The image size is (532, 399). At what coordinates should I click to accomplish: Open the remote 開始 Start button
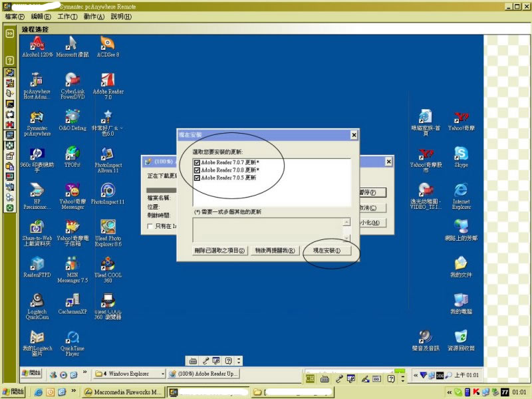pos(31,373)
